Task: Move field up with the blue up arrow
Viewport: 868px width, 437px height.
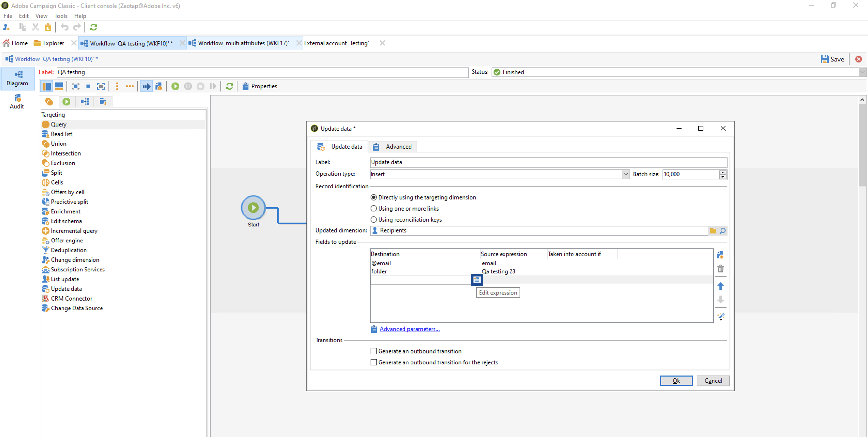Action: click(721, 286)
